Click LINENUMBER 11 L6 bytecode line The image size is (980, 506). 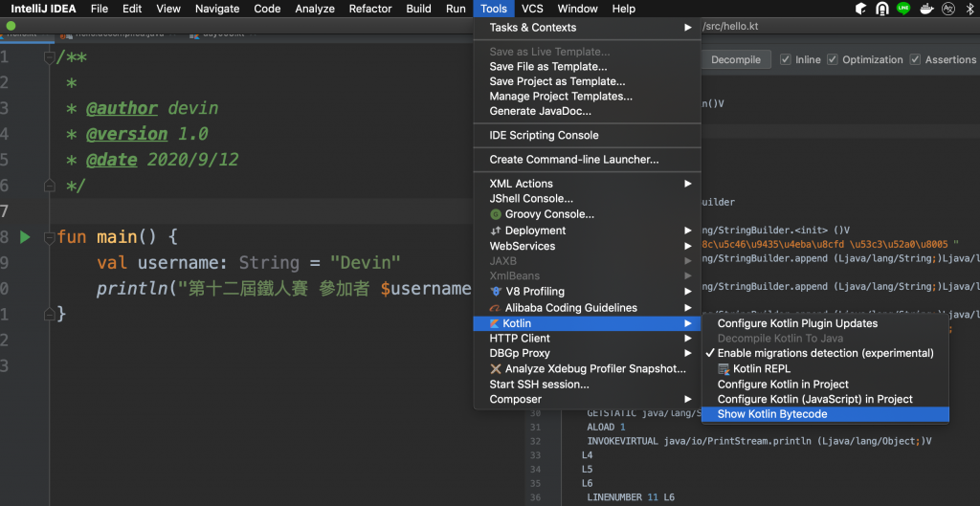632,497
